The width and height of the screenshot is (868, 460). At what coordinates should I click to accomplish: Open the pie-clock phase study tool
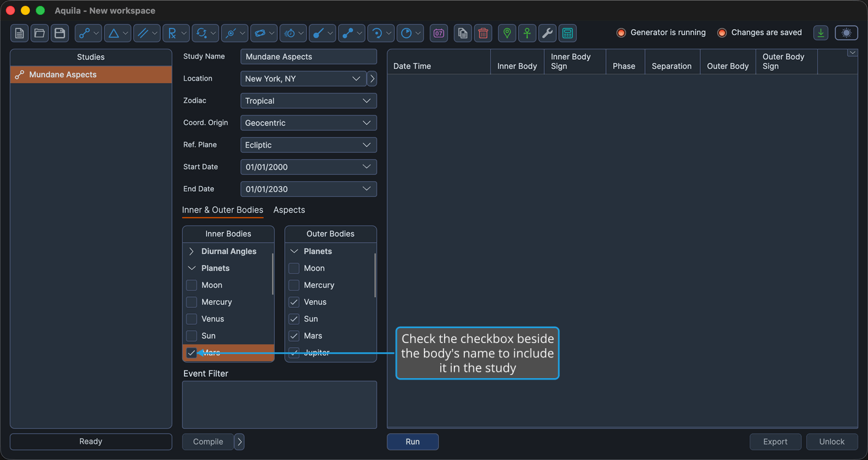click(x=410, y=33)
